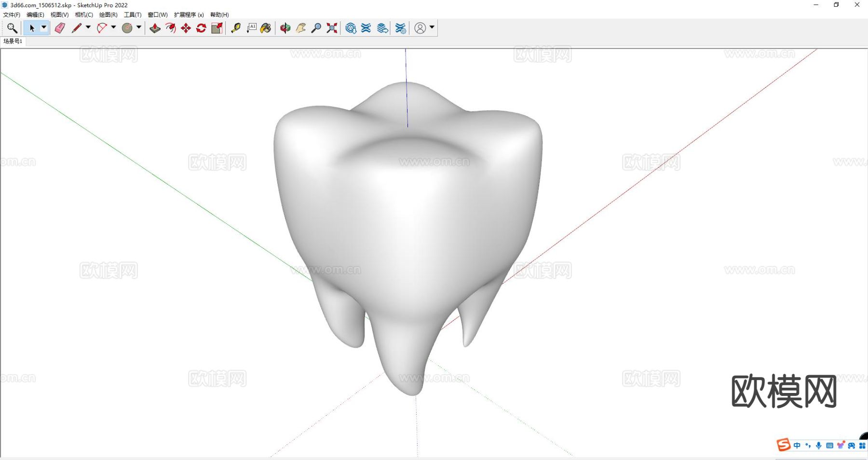Expand the Line tool dropdown arrow

[88, 27]
